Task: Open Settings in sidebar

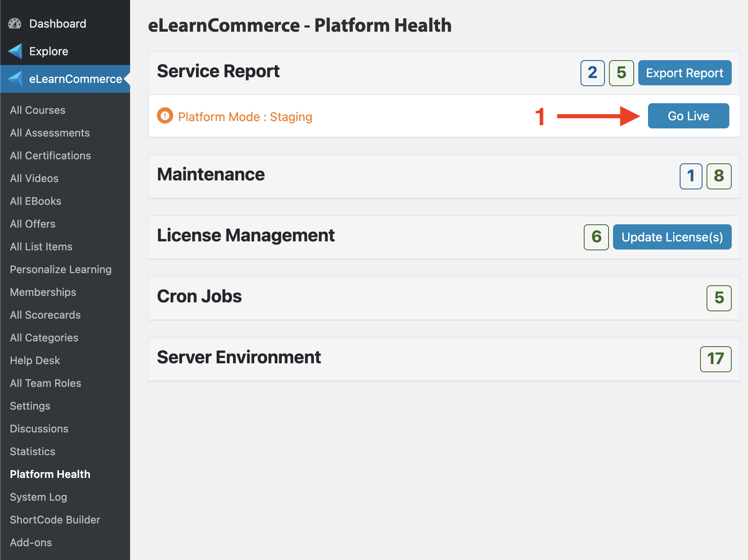Action: (x=30, y=406)
